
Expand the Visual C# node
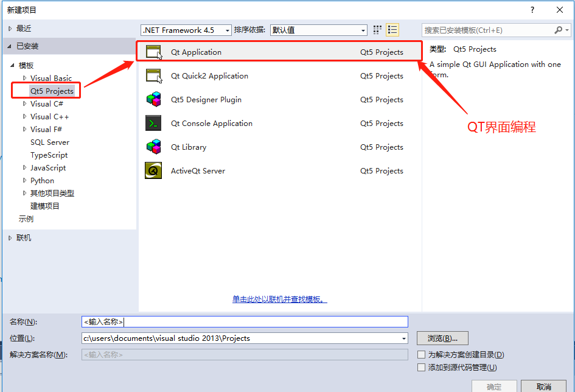24,103
